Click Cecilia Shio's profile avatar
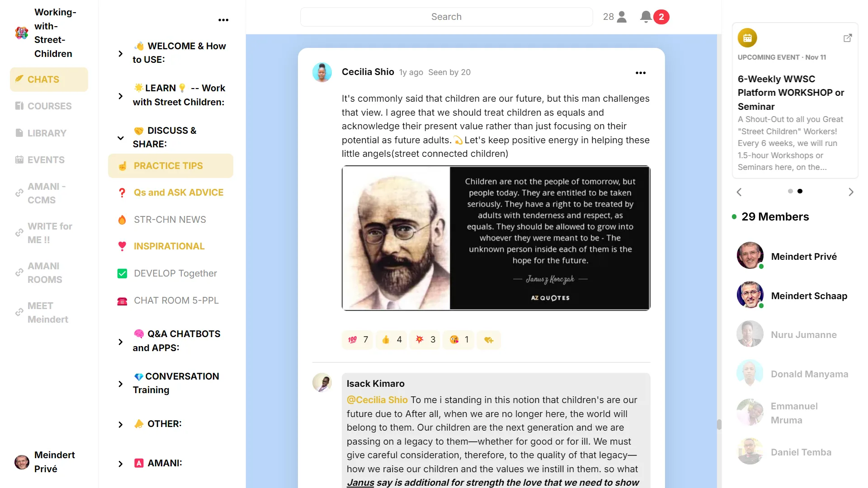The height and width of the screenshot is (488, 868). tap(322, 72)
